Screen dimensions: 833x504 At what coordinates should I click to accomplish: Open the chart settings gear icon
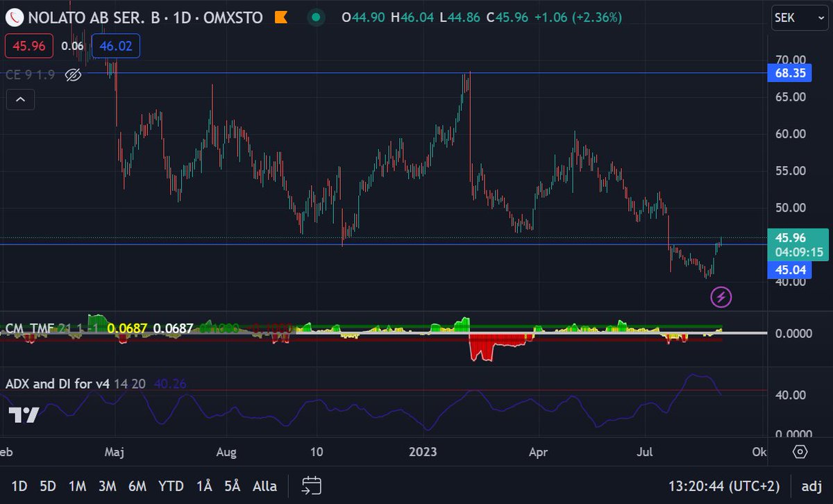(800, 452)
